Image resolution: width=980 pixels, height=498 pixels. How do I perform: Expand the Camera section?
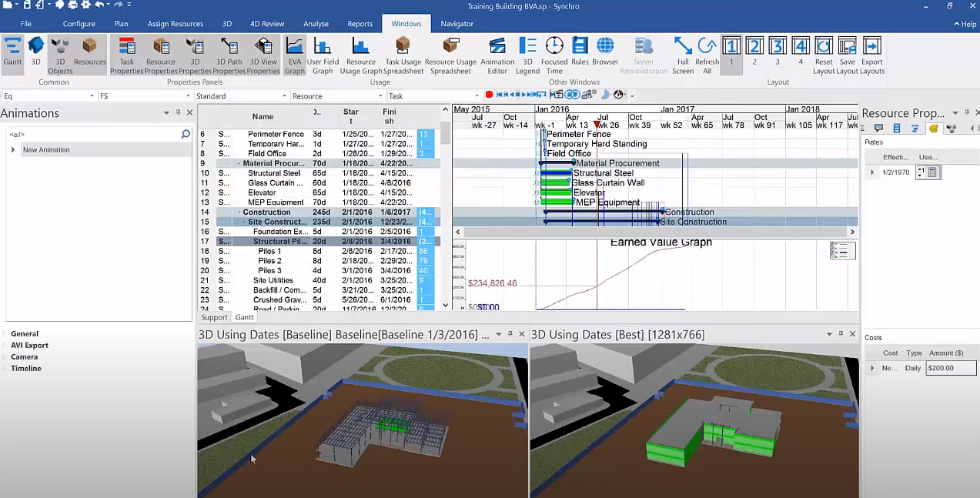tap(5, 356)
